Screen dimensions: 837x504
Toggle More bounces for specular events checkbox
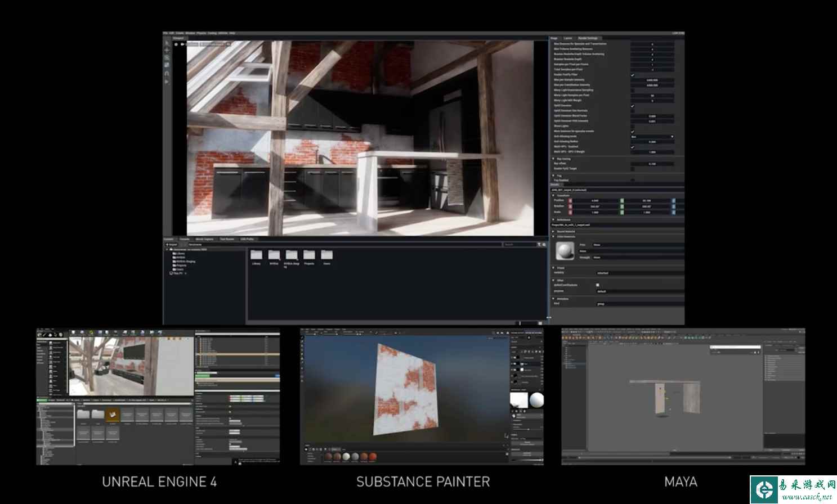click(632, 131)
